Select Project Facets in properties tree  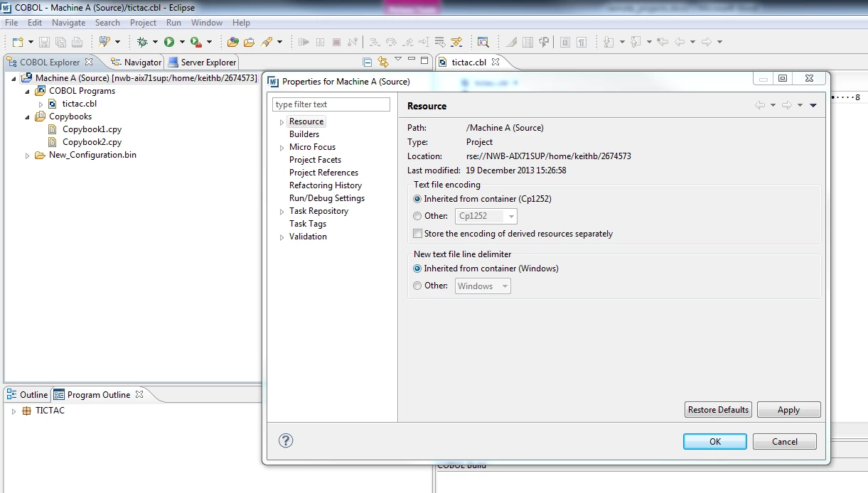click(x=315, y=160)
